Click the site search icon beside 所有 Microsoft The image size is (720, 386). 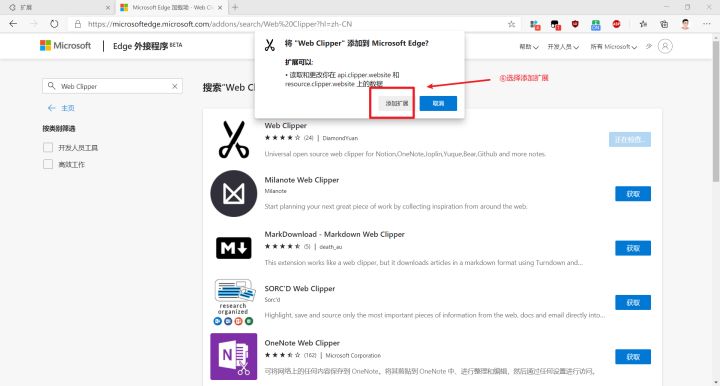coord(648,46)
